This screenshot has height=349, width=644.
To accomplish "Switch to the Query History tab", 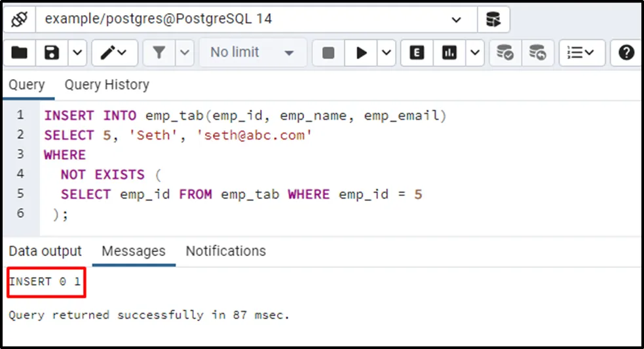I will (x=107, y=84).
